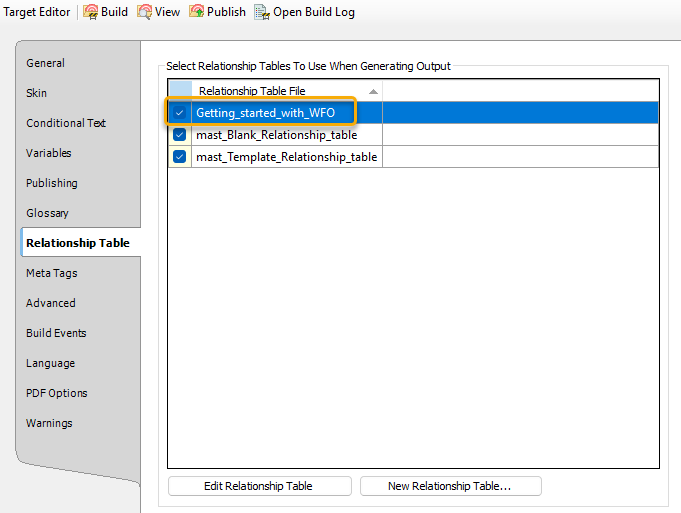Click the View text in toolbar
Image resolution: width=681 pixels, height=513 pixels.
coord(167,12)
